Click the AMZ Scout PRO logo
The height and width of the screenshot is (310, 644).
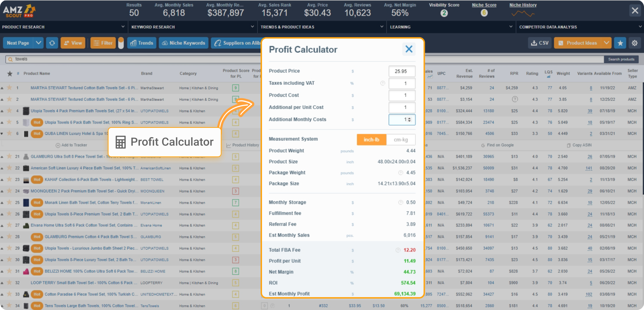pyautogui.click(x=19, y=11)
